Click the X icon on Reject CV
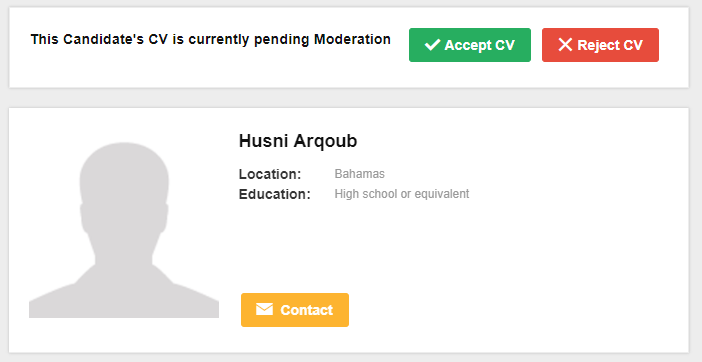 (565, 45)
